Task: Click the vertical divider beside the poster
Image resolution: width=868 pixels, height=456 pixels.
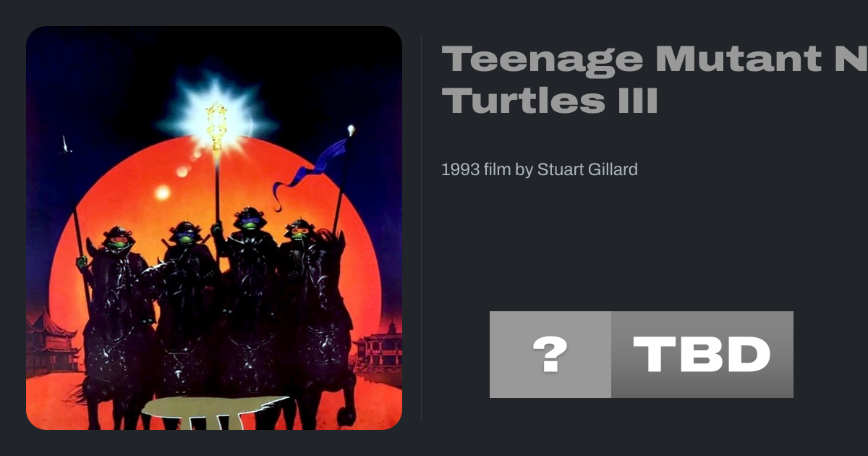Action: (422, 228)
